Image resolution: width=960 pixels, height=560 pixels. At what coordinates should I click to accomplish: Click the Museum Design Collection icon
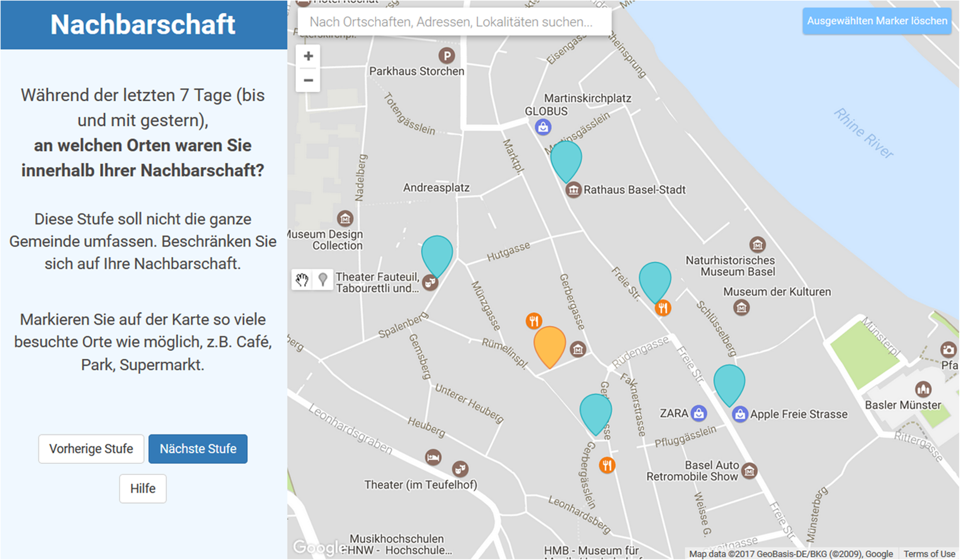click(345, 218)
